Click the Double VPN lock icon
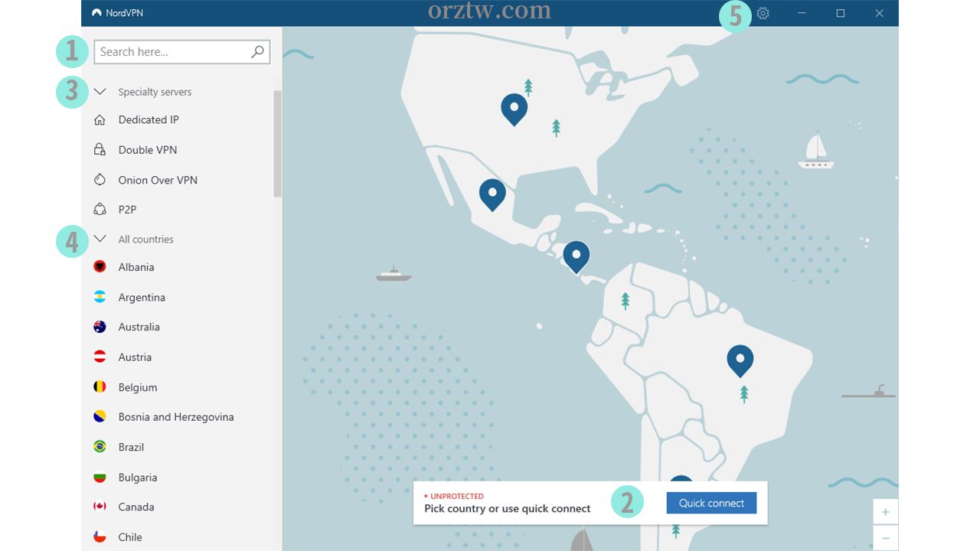This screenshot has width=980, height=551. [100, 149]
